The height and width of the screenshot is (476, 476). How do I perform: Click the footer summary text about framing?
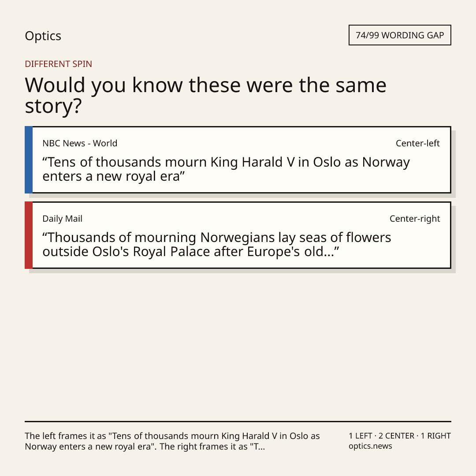pyautogui.click(x=172, y=441)
